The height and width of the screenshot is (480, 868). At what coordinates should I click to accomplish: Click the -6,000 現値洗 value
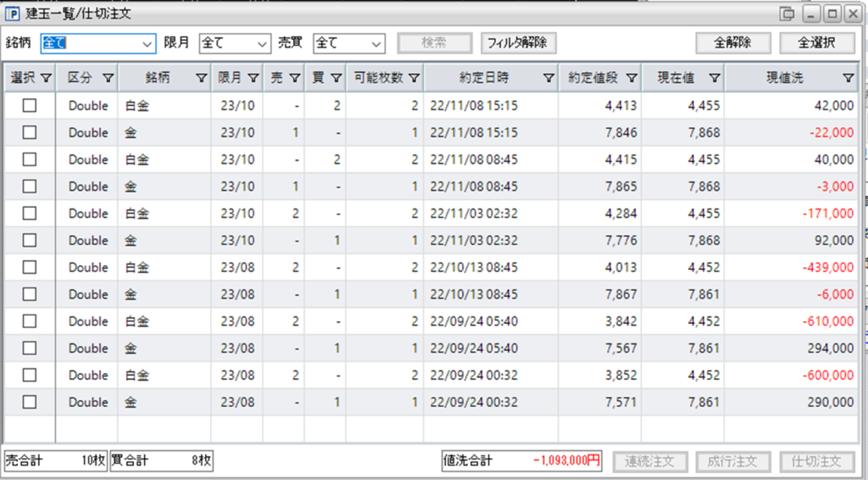835,294
